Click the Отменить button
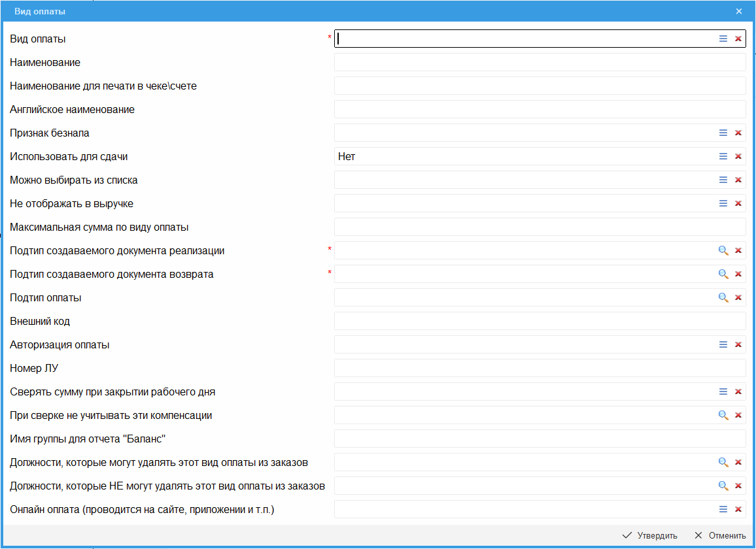 [x=720, y=535]
